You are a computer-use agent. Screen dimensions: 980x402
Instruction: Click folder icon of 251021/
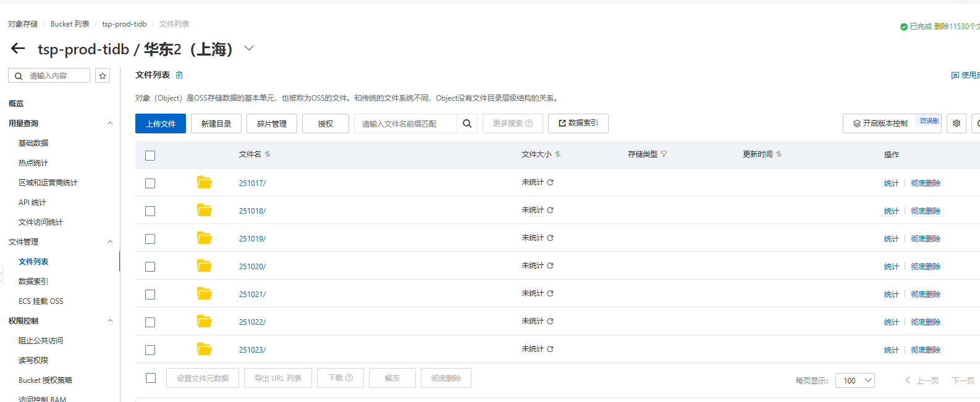(x=205, y=293)
